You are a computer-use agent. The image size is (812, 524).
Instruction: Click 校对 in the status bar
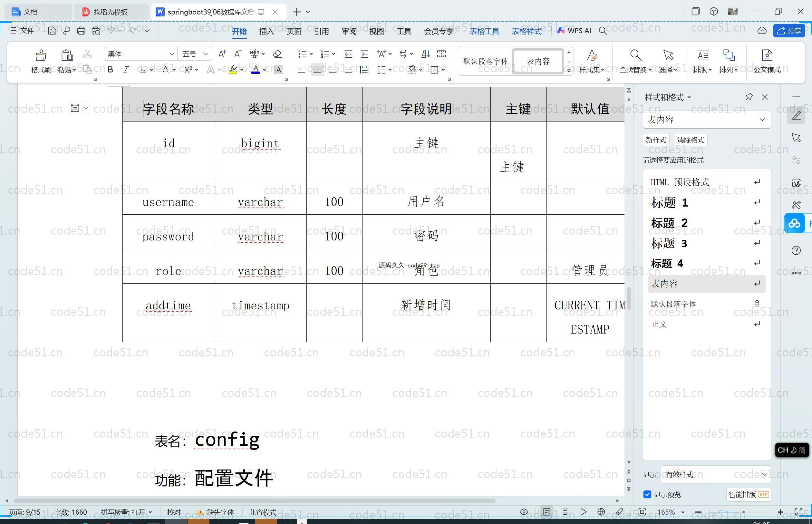click(174, 512)
